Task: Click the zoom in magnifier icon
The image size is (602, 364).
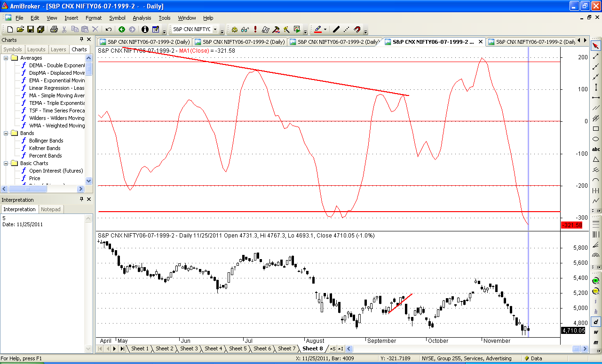Action: 596,280
